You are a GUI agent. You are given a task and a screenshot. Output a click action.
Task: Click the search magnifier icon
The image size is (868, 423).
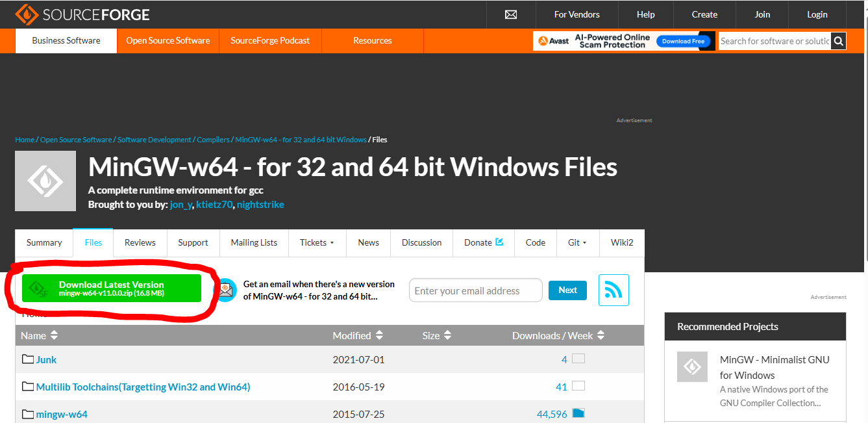click(839, 41)
